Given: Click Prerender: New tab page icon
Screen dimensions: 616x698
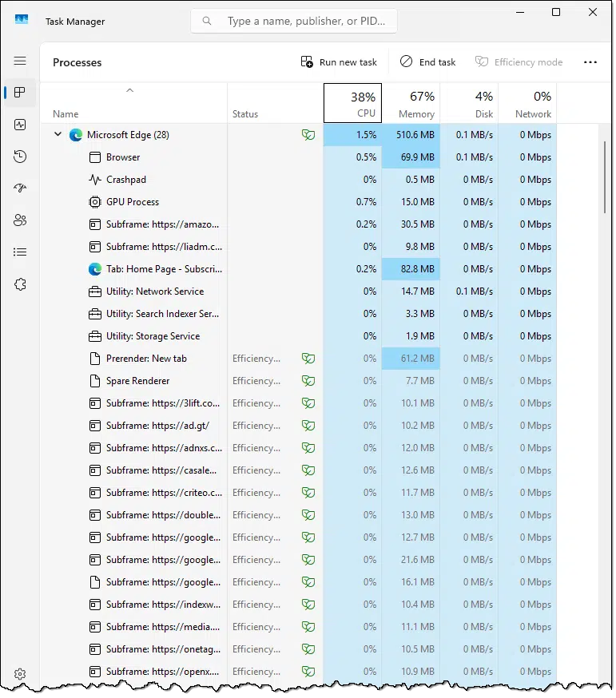Looking at the screenshot, I should pyautogui.click(x=95, y=359).
